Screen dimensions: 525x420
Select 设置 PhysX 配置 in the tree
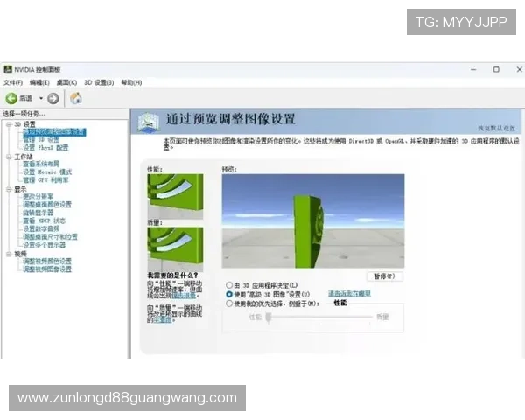pyautogui.click(x=45, y=148)
